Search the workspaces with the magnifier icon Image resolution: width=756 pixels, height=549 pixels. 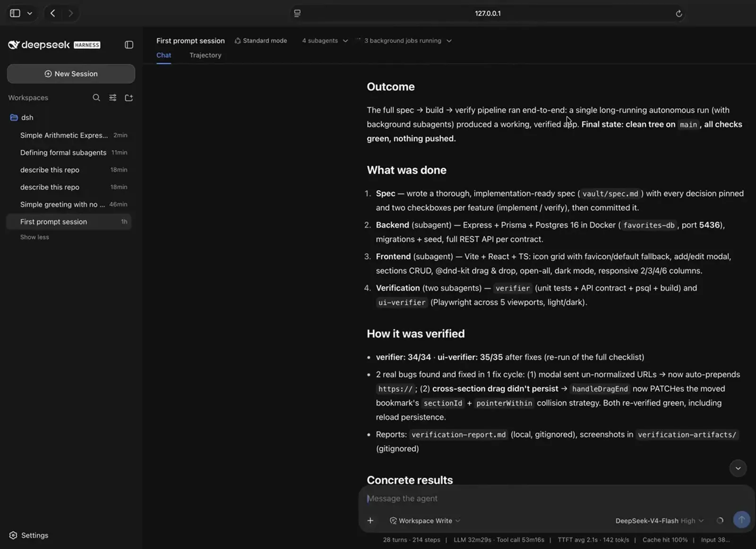[96, 98]
